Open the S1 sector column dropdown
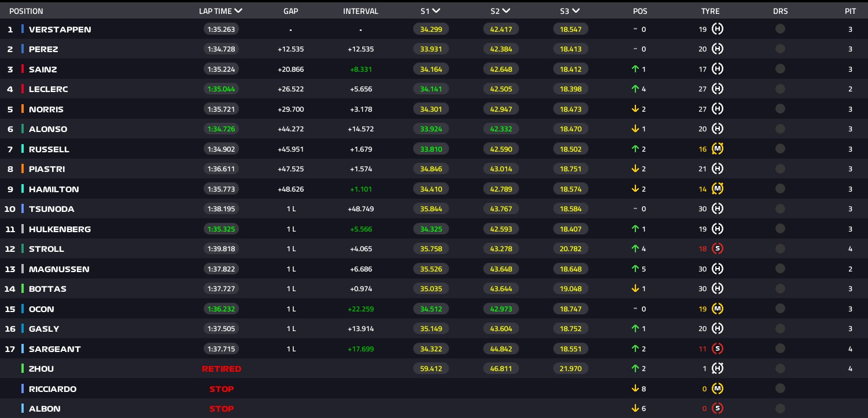 pos(436,11)
